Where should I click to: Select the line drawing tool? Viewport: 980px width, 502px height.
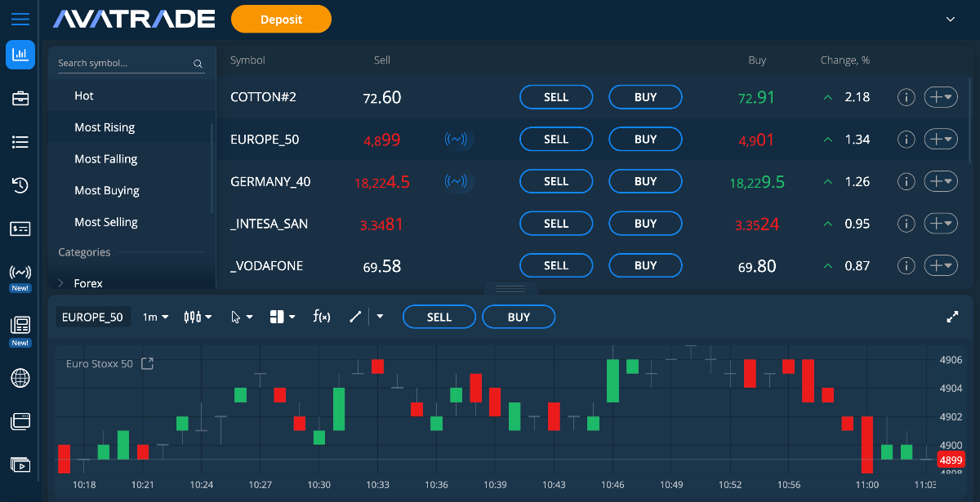click(355, 317)
